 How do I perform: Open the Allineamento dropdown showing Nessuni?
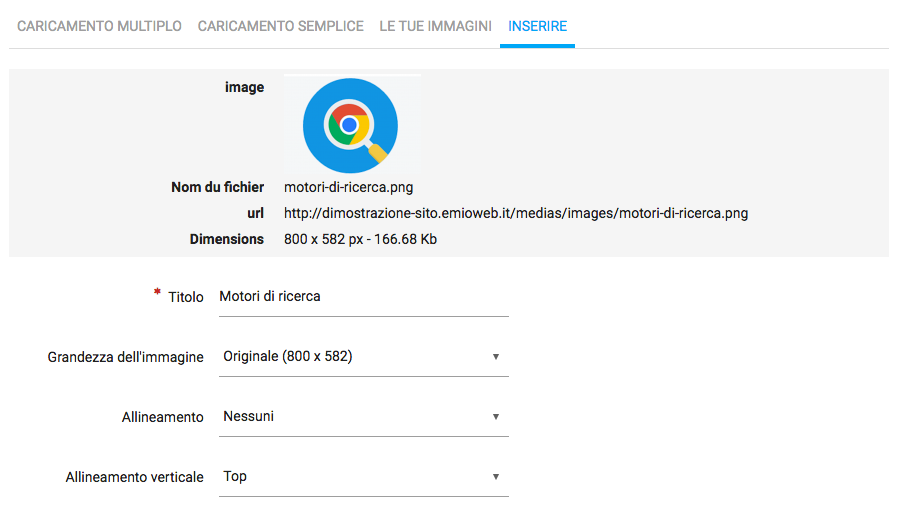[x=364, y=416]
